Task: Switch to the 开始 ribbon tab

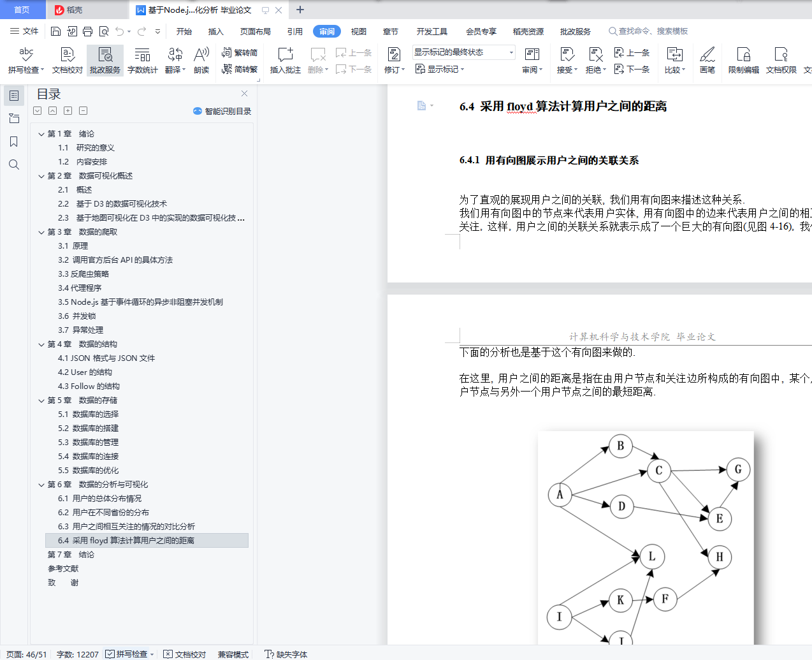Action: coord(184,31)
